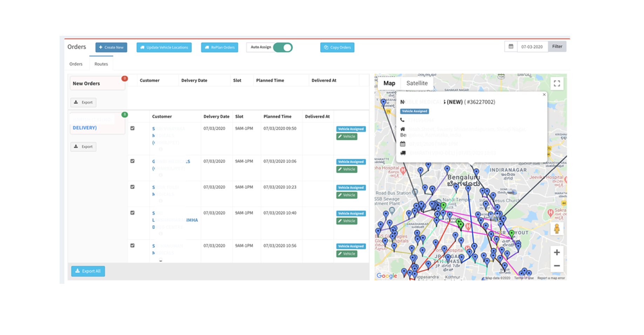Select the New Orders group
644x335 pixels.
pos(97,83)
